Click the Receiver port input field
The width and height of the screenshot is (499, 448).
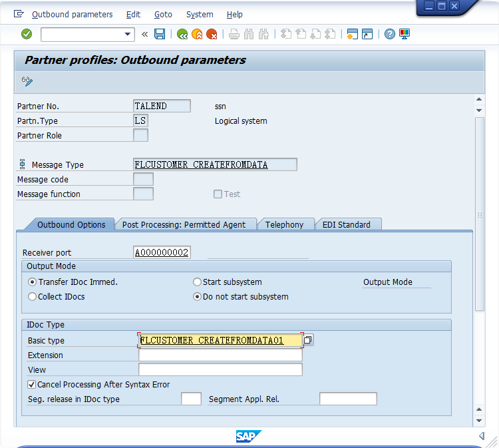tap(162, 253)
